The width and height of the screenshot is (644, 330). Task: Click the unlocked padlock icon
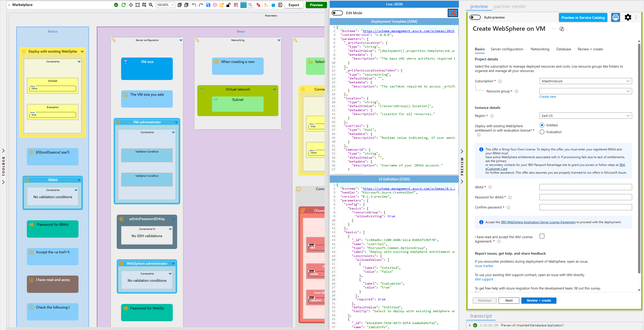pyautogui.click(x=229, y=5)
